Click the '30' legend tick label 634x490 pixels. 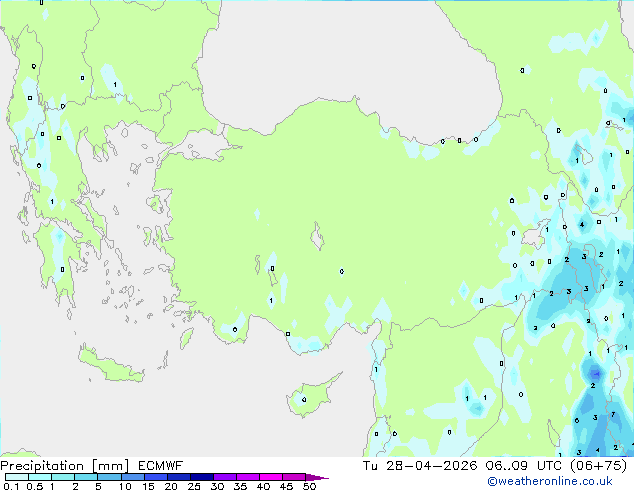coord(217,486)
